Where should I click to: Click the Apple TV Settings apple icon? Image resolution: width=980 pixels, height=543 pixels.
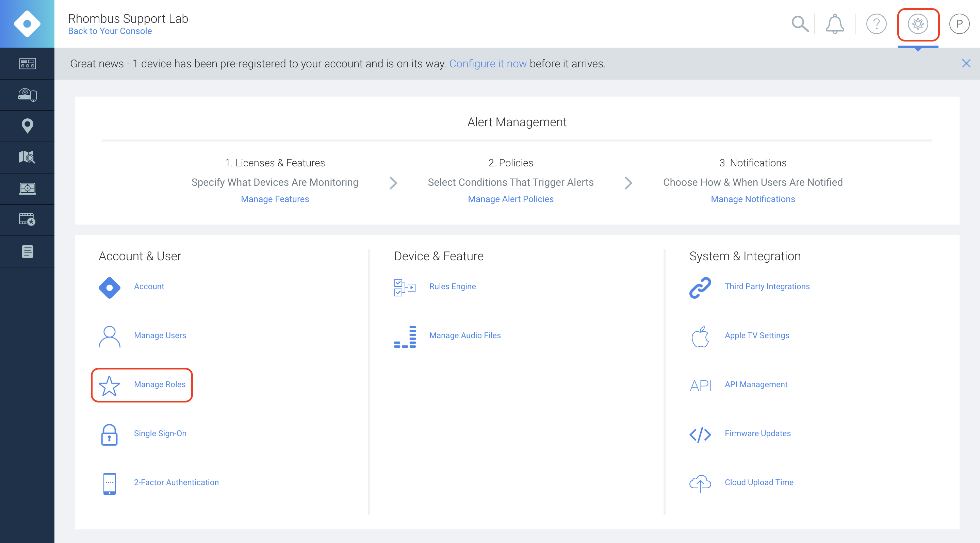[700, 336]
